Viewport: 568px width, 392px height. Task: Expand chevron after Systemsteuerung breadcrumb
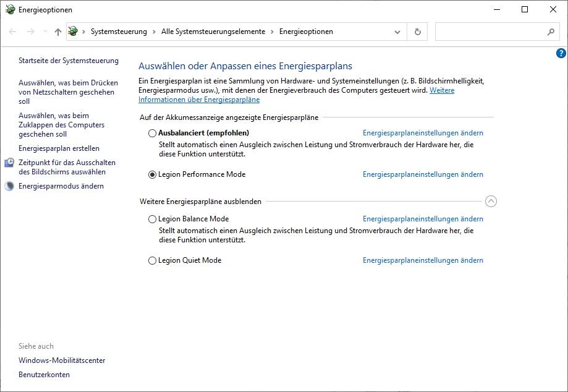pos(154,32)
